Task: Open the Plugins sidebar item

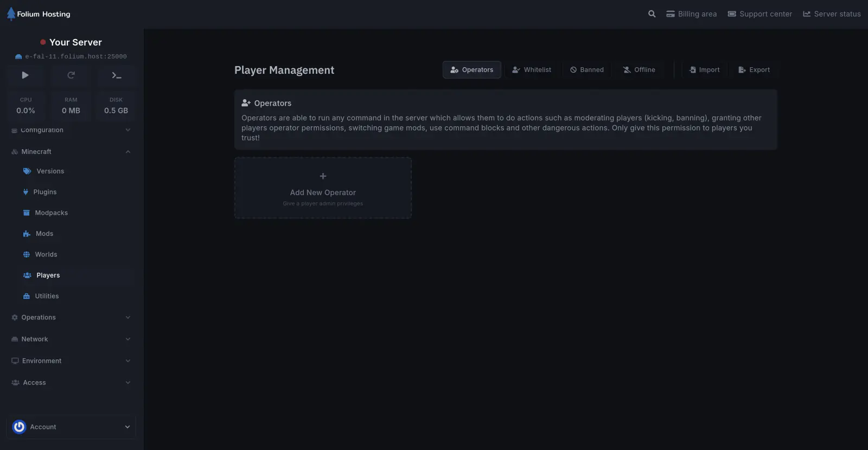Action: point(44,192)
